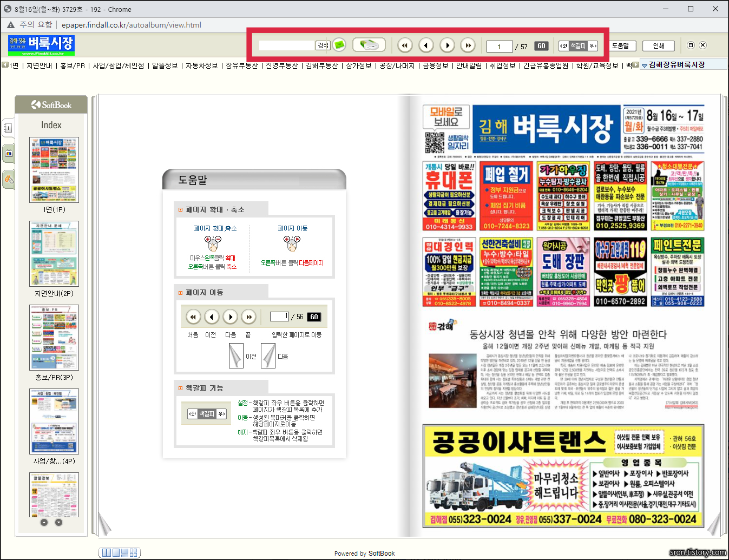Open the 홍보/PR(3P) thumbnail
Screen dimensions: 729x560
click(x=54, y=338)
